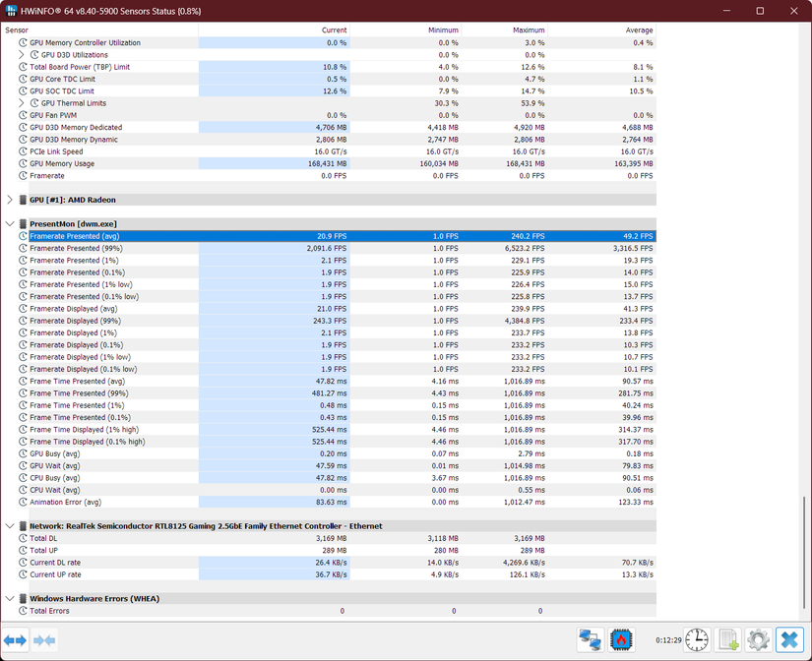This screenshot has width=812, height=661.
Task: Expand the GPU [#1]: AMD Radeon section
Action: point(10,200)
